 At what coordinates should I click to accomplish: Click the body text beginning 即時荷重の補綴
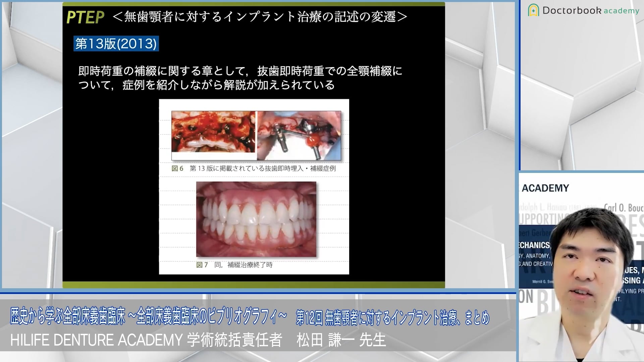(240, 71)
